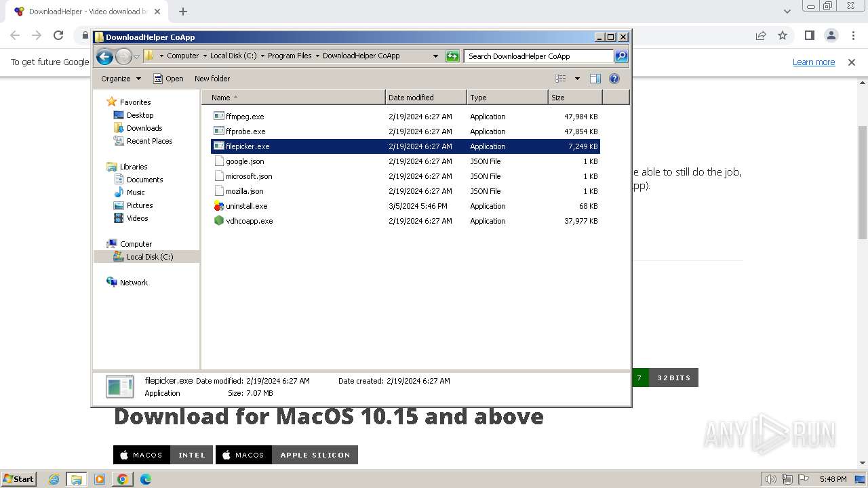
Task: Select Local Disk (C:) in navigation pane
Action: click(149, 257)
